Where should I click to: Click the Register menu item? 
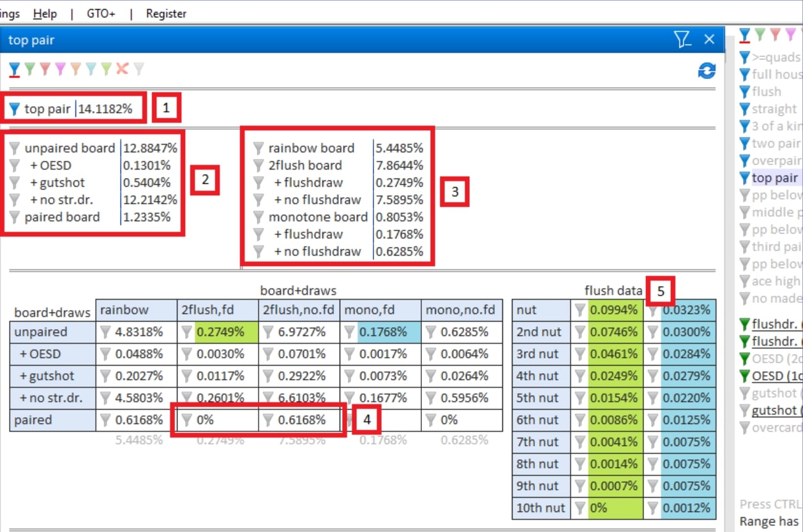(x=166, y=13)
